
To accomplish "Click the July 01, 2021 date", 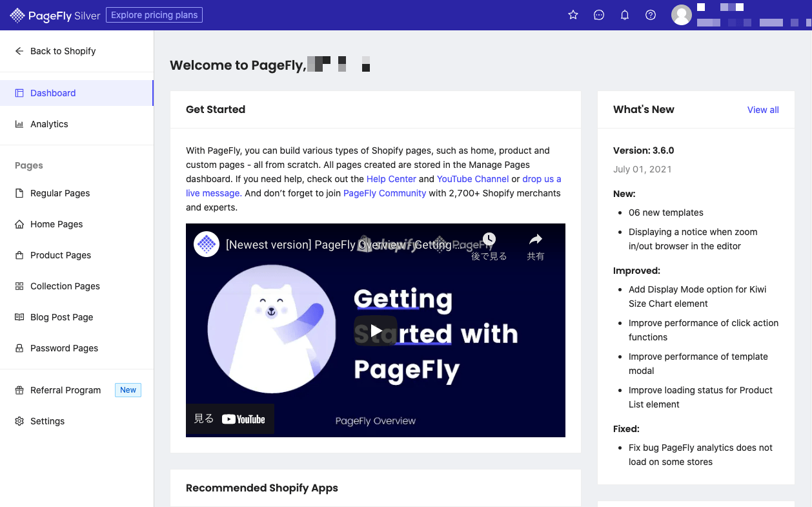I will 642,169.
